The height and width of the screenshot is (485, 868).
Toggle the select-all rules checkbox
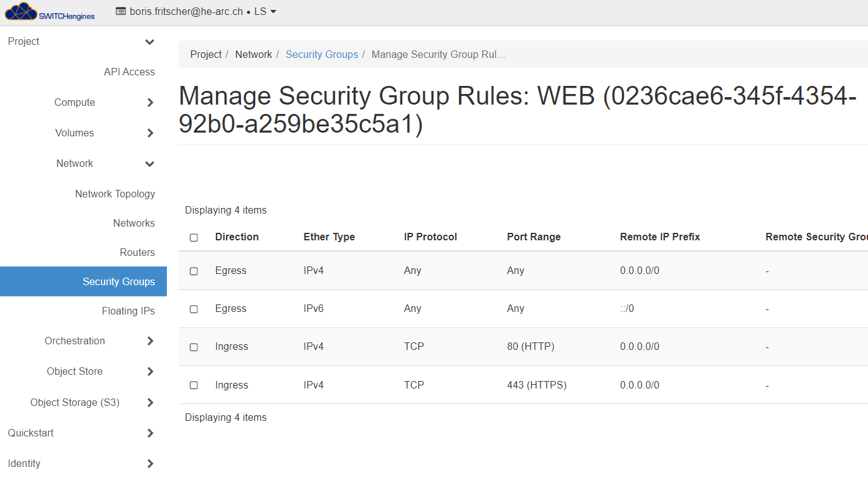tap(194, 237)
